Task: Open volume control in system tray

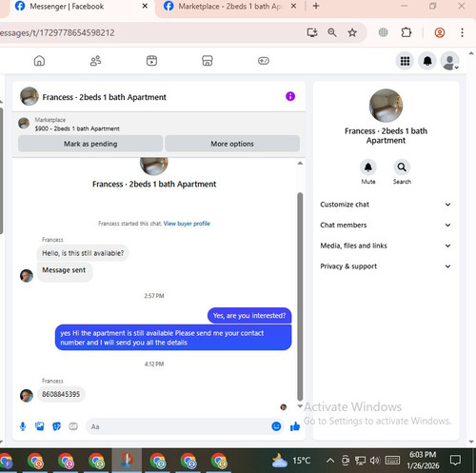Action: point(375,460)
